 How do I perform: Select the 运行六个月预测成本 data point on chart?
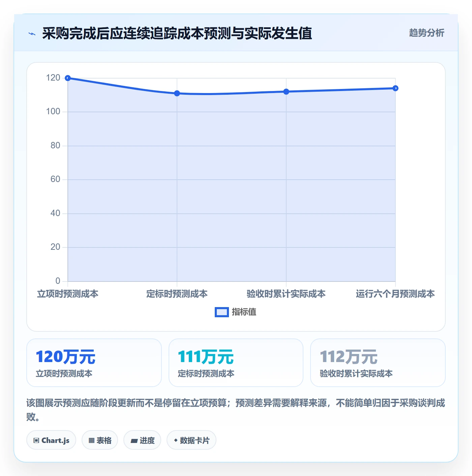pyautogui.click(x=395, y=88)
